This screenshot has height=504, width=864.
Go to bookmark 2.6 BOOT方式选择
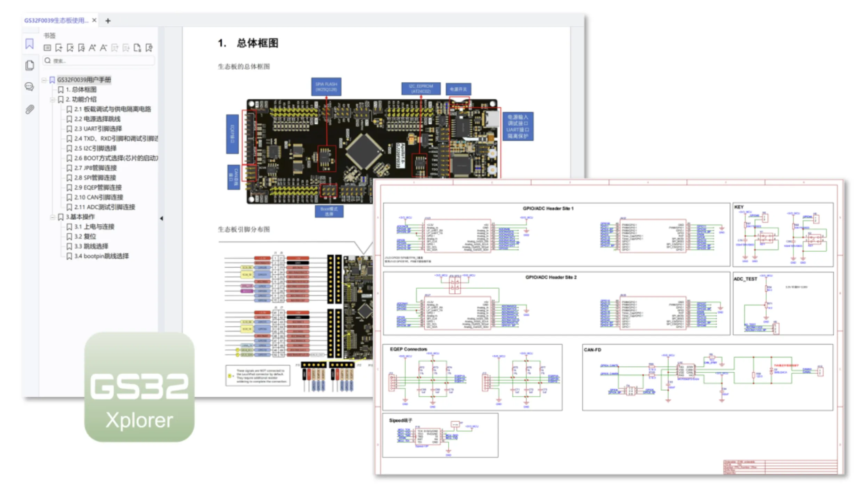(x=116, y=158)
